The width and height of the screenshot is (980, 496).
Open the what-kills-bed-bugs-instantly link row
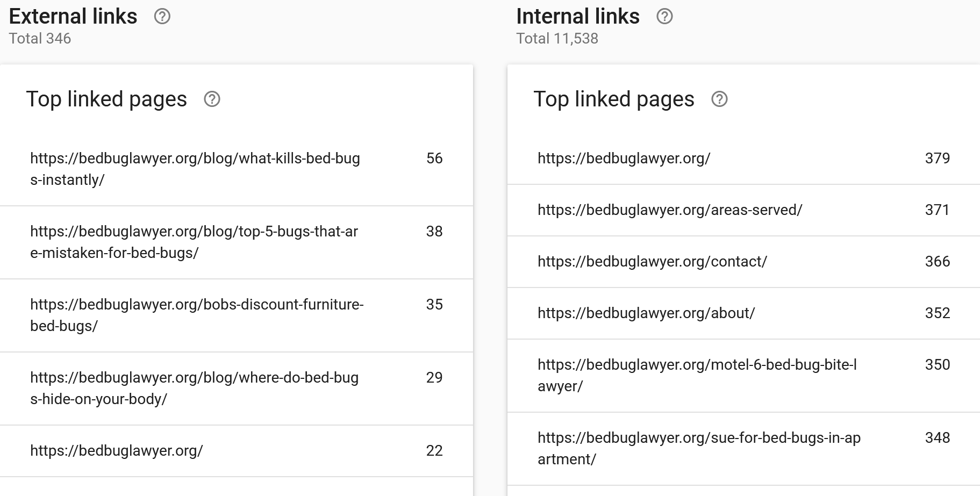[237, 169]
